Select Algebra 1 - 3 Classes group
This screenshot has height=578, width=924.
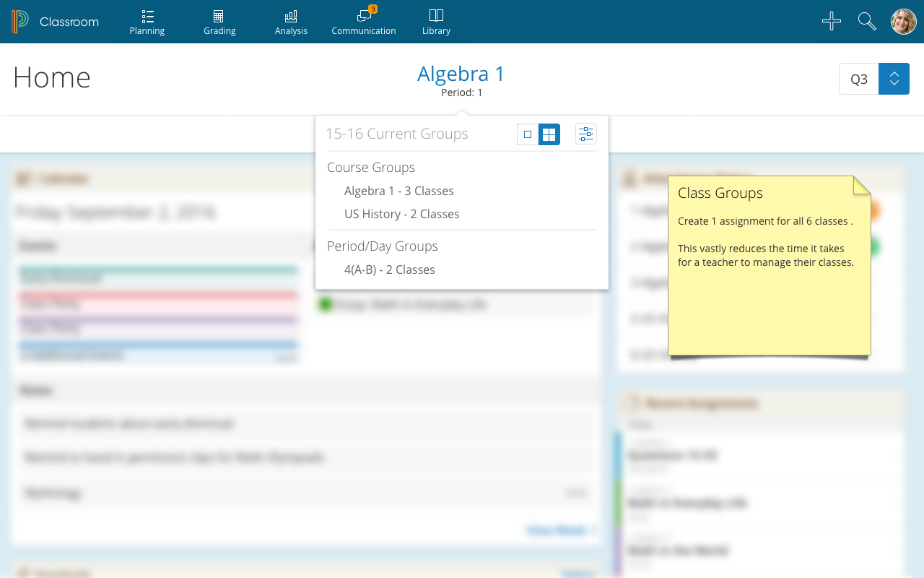[x=398, y=191]
